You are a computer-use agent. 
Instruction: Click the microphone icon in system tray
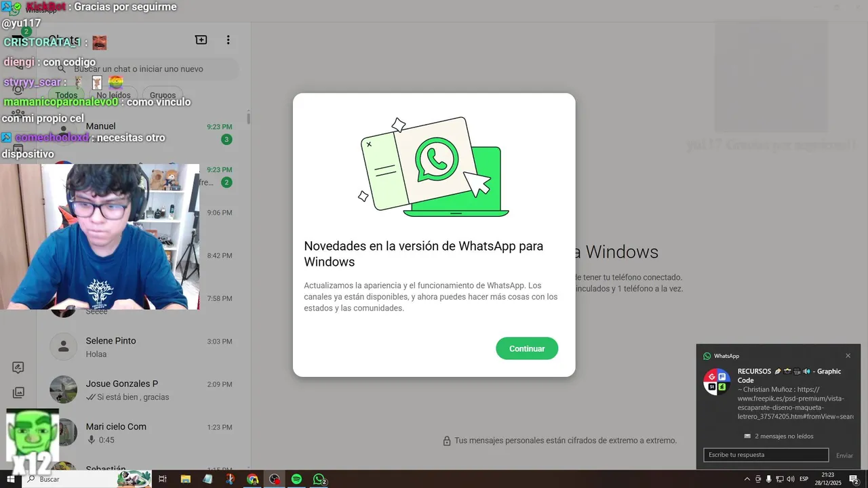tap(769, 479)
